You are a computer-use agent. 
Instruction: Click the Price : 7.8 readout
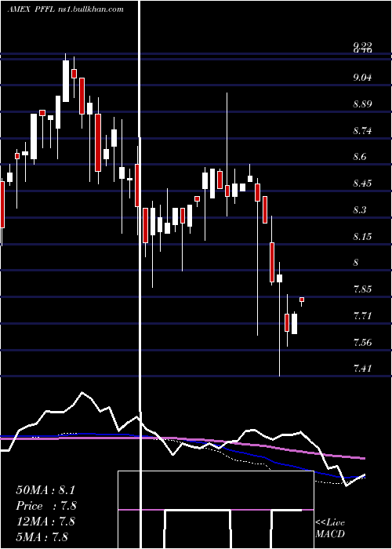pyautogui.click(x=46, y=506)
